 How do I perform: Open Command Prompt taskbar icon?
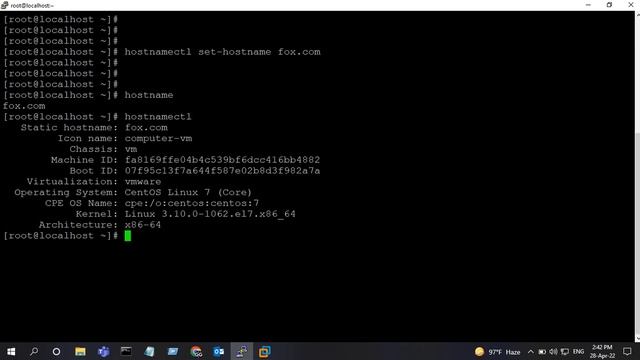(126, 351)
